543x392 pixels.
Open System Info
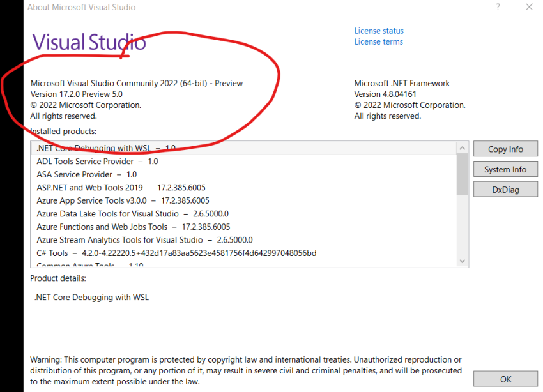coord(505,169)
